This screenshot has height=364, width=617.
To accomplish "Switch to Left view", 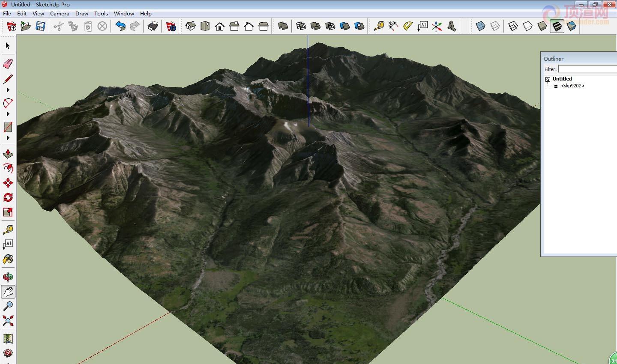I will tap(264, 27).
